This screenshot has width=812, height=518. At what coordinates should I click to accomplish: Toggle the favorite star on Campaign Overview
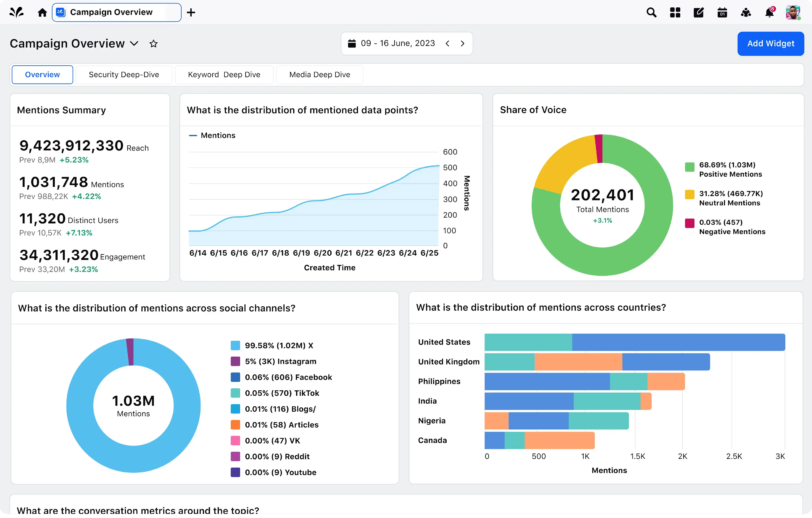[154, 44]
